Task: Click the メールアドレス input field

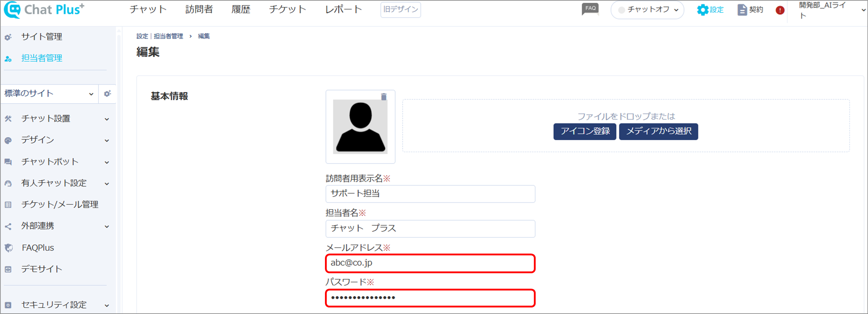Action: pos(430,263)
